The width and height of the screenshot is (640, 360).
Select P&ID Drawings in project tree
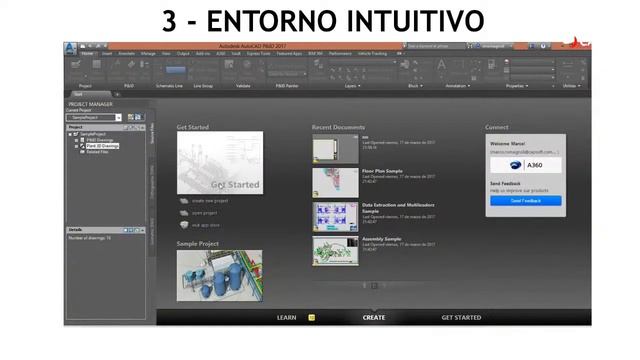pos(100,140)
